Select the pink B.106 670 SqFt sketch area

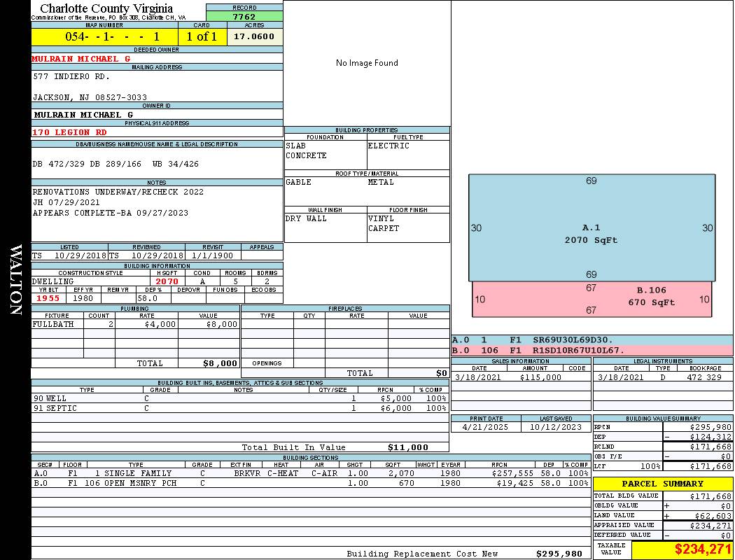591,299
